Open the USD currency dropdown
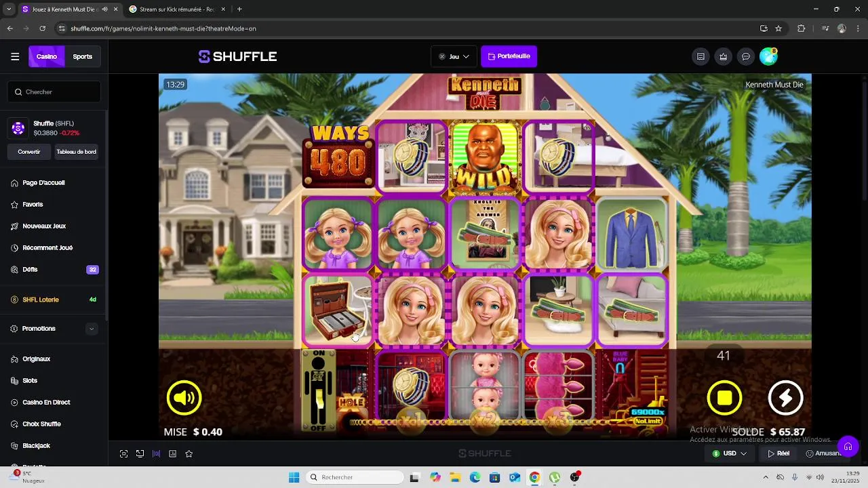 pyautogui.click(x=730, y=453)
